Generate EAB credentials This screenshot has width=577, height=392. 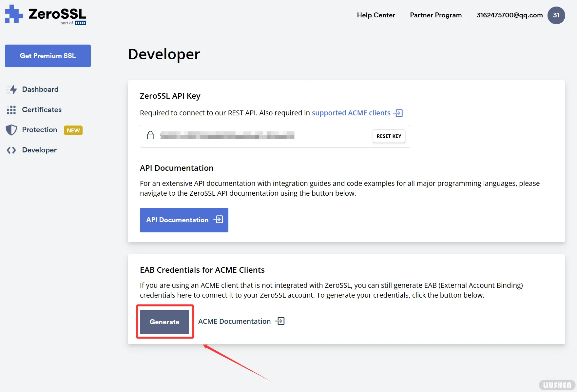pos(164,322)
